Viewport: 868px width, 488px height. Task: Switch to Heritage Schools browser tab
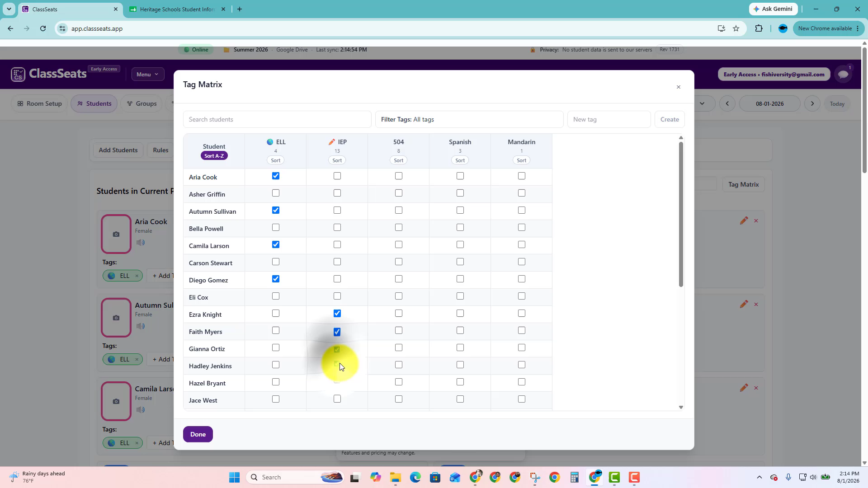177,9
